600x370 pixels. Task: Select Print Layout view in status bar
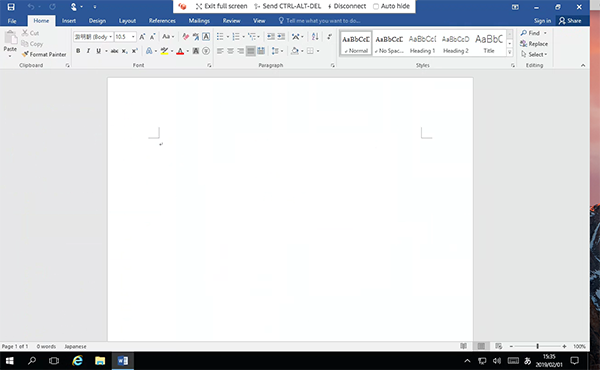tap(481, 346)
